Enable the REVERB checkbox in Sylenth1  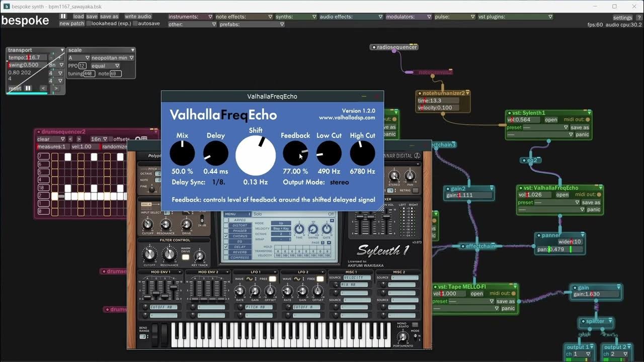click(x=226, y=252)
